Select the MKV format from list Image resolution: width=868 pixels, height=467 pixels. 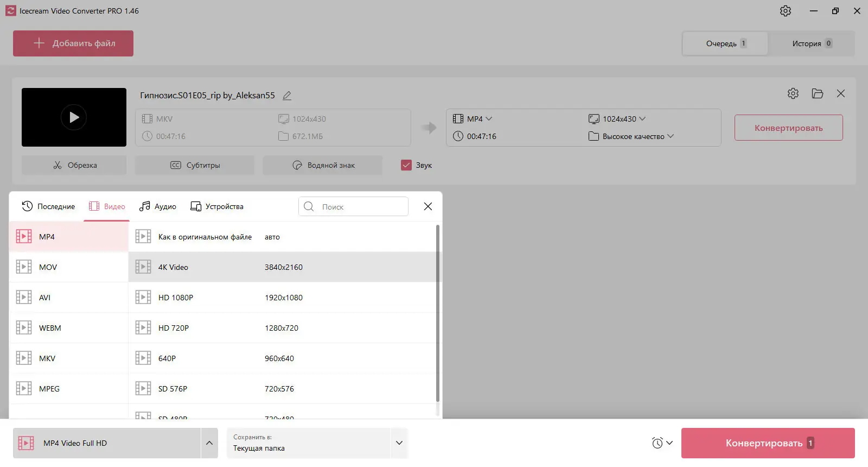(x=47, y=358)
